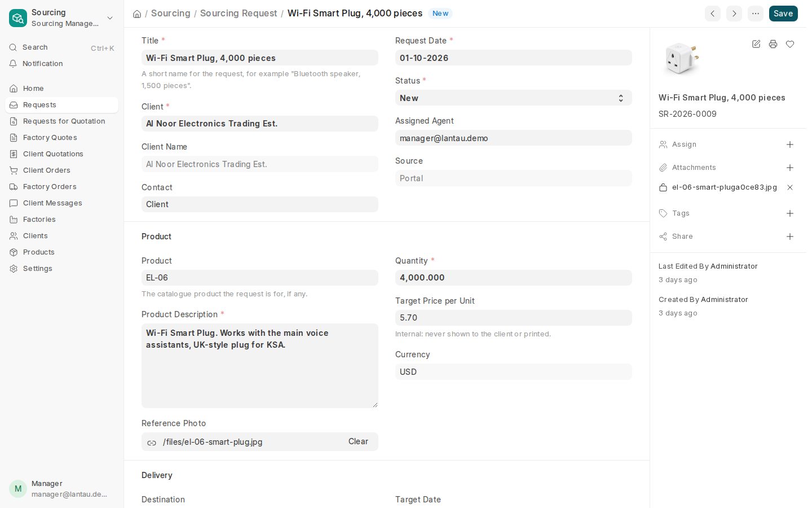Open Search in the sidebar

[x=62, y=47]
